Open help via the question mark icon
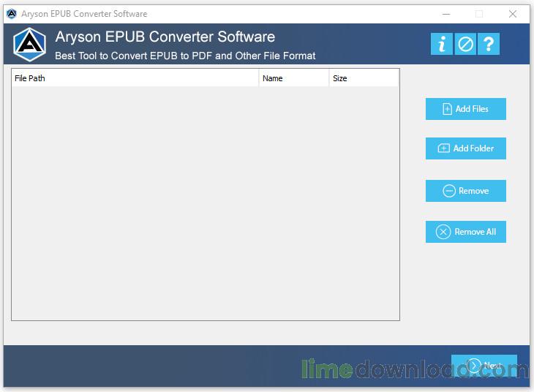Screen dimensions: 534x392 point(489,44)
